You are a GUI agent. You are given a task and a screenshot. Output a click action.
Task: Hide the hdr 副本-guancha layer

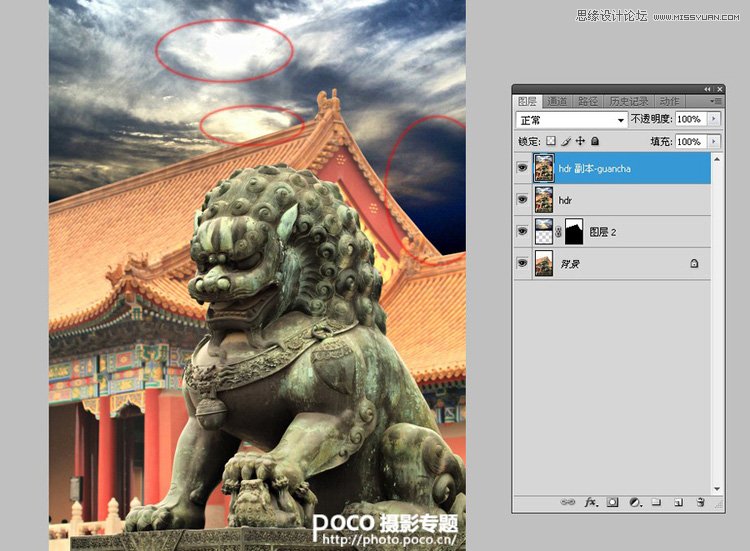point(522,168)
